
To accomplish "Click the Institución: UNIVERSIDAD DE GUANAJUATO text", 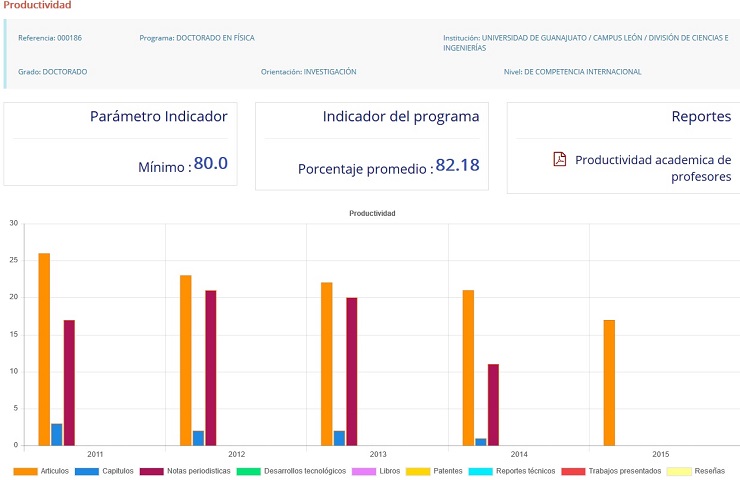I will [586, 42].
